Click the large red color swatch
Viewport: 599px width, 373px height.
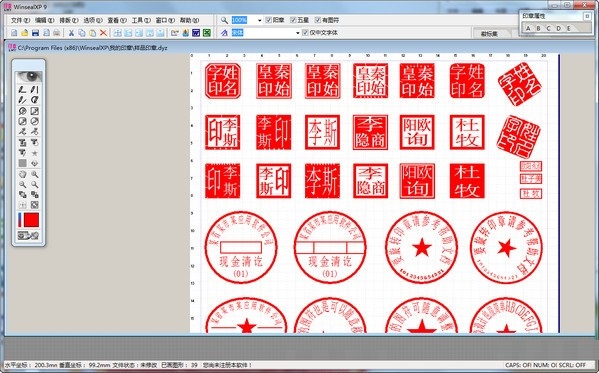31,220
